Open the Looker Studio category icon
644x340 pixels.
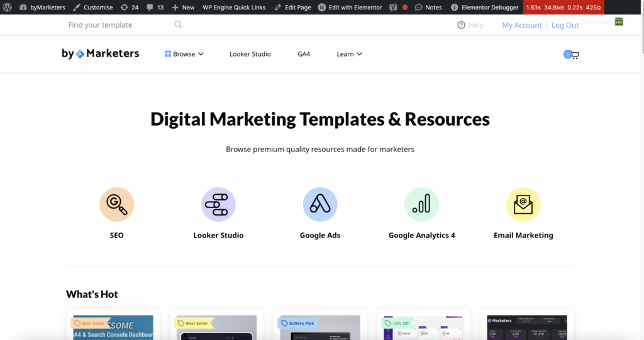point(218,204)
